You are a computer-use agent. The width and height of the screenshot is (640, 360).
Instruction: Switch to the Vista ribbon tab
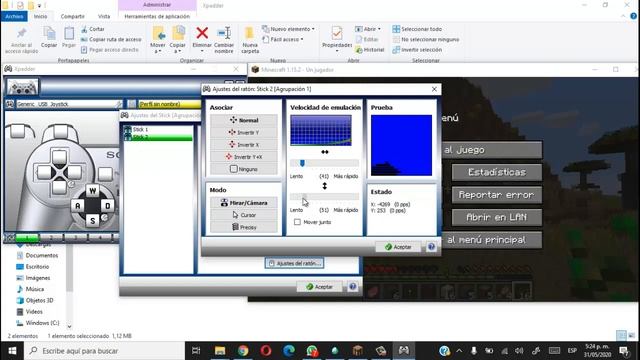pyautogui.click(x=104, y=16)
